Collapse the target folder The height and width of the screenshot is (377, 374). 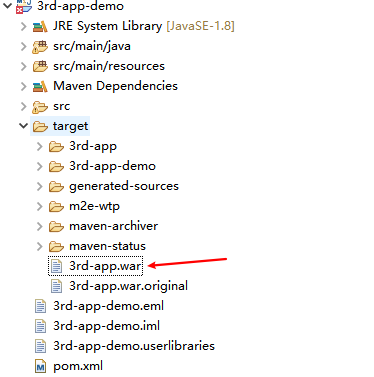23,126
